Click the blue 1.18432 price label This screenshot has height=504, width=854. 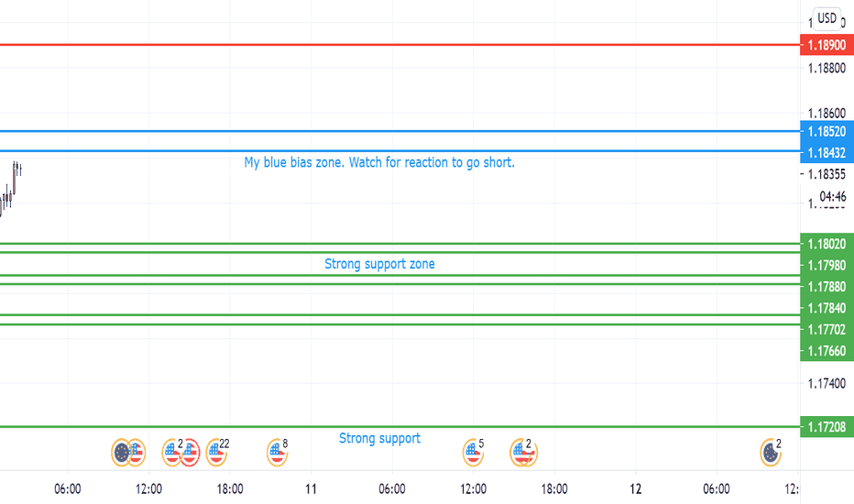[x=827, y=152]
